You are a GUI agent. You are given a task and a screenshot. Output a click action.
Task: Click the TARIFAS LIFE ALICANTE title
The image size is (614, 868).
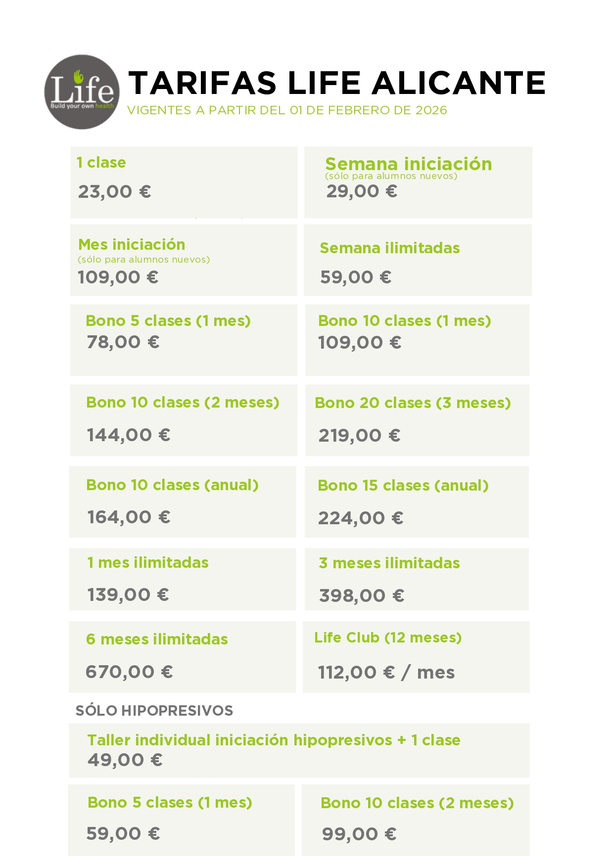pos(337,83)
